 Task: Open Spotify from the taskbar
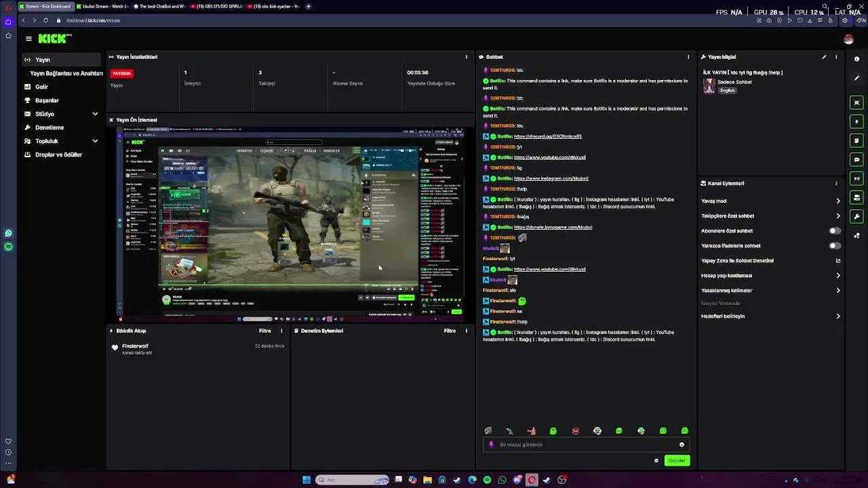click(487, 480)
